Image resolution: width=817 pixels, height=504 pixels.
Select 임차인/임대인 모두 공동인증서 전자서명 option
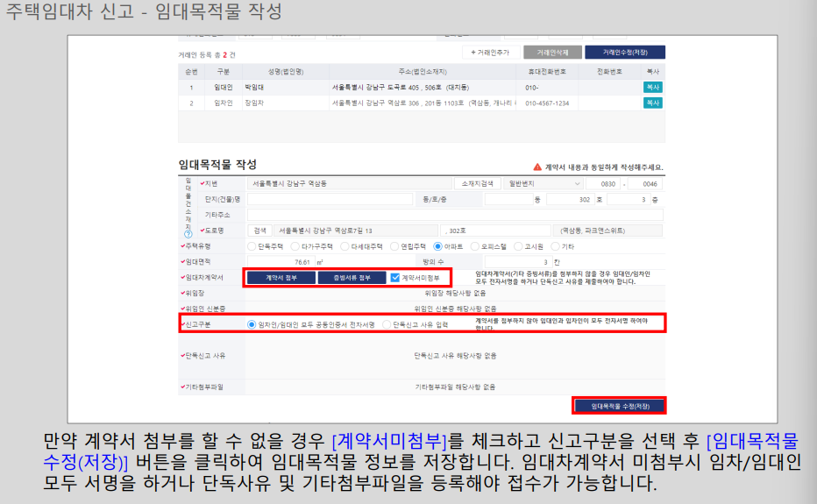coord(252,324)
